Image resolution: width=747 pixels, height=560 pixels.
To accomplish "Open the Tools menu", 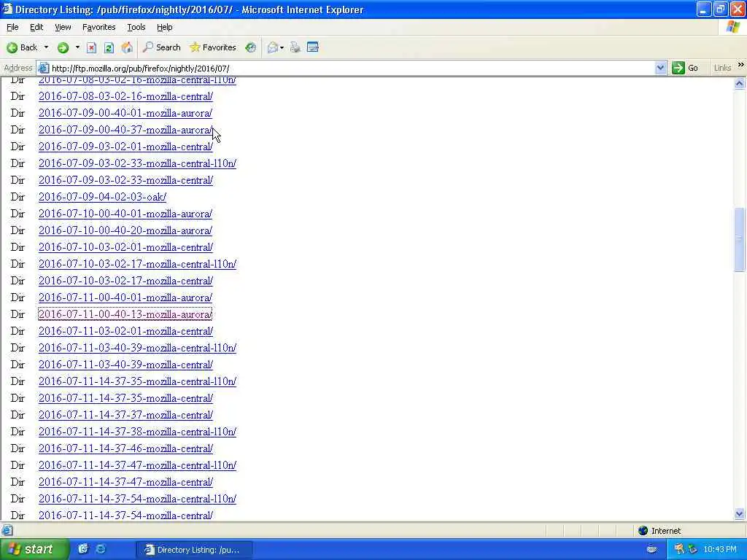I will pos(136,27).
